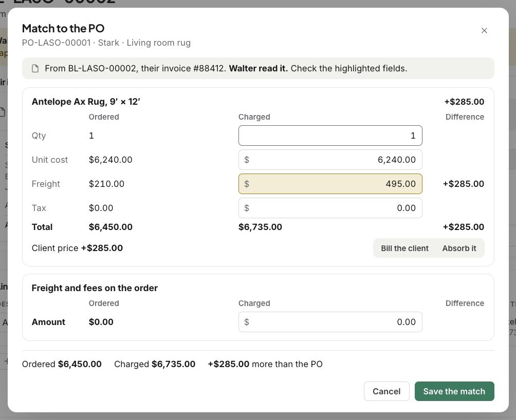Click ordered Freight $210.00 value

[x=106, y=184]
